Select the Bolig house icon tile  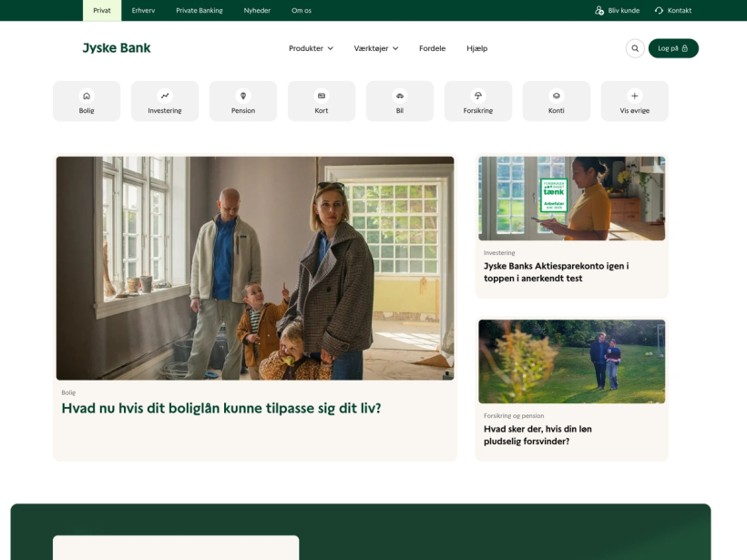(87, 101)
